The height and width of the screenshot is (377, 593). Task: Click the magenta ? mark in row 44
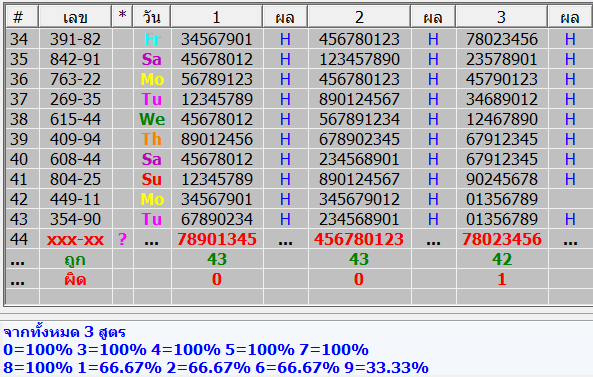click(x=122, y=239)
